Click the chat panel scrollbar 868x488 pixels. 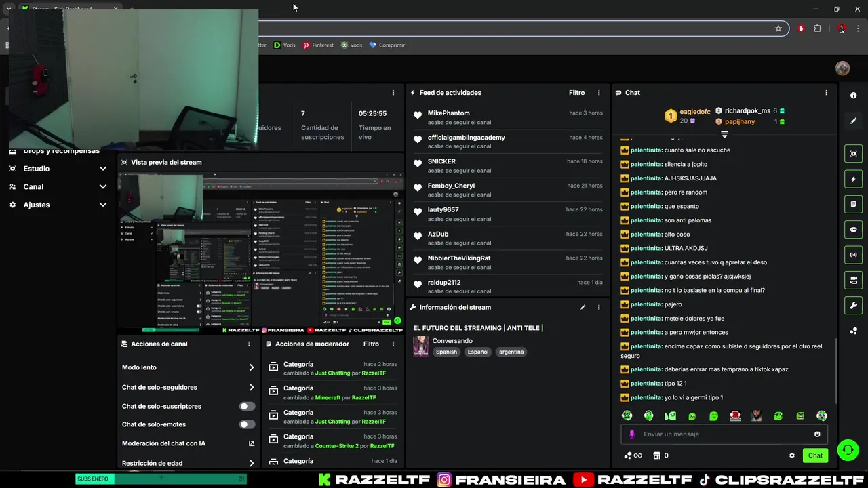tap(836, 369)
